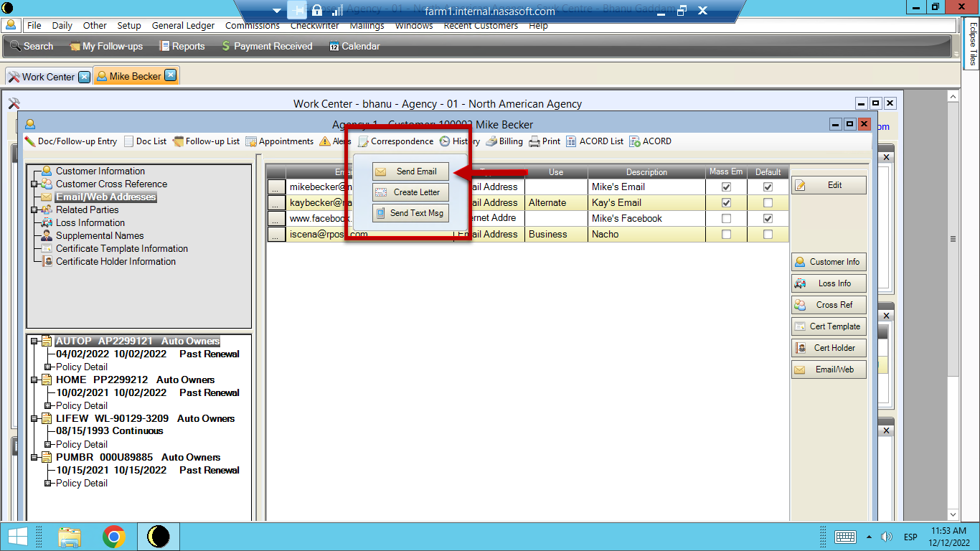Click the Cert Holder side button

point(829,348)
